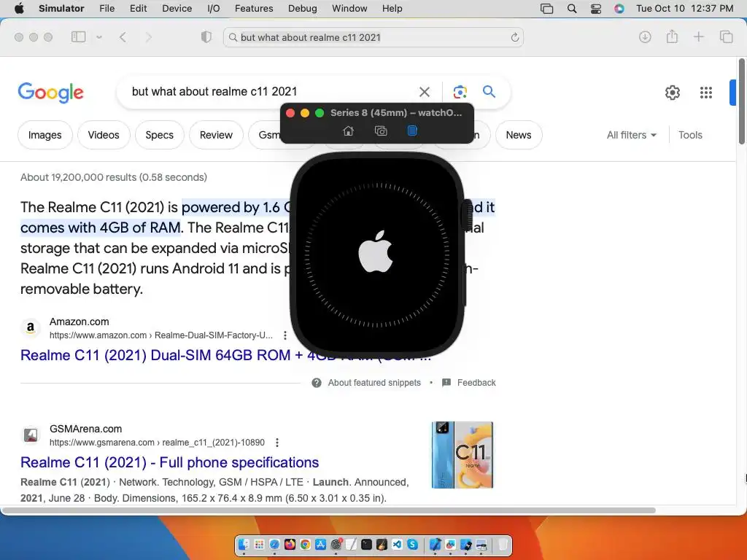The height and width of the screenshot is (560, 747).
Task: Select the Videos filter chip
Action: [104, 135]
